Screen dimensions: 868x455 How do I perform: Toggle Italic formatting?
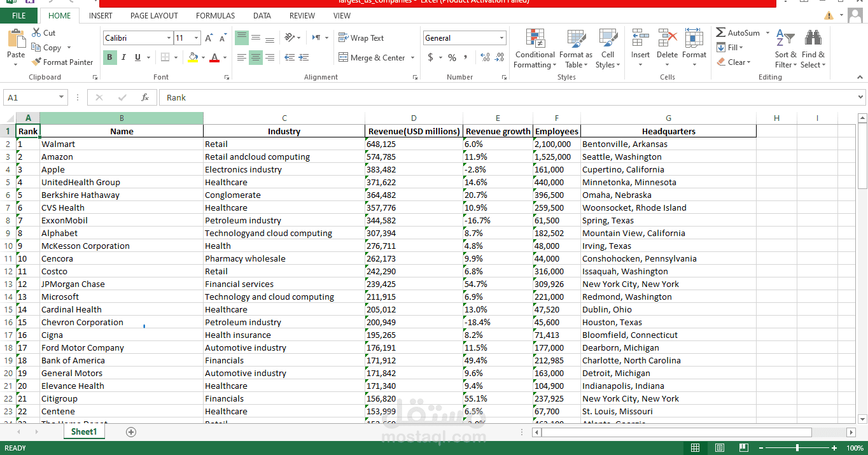(124, 57)
